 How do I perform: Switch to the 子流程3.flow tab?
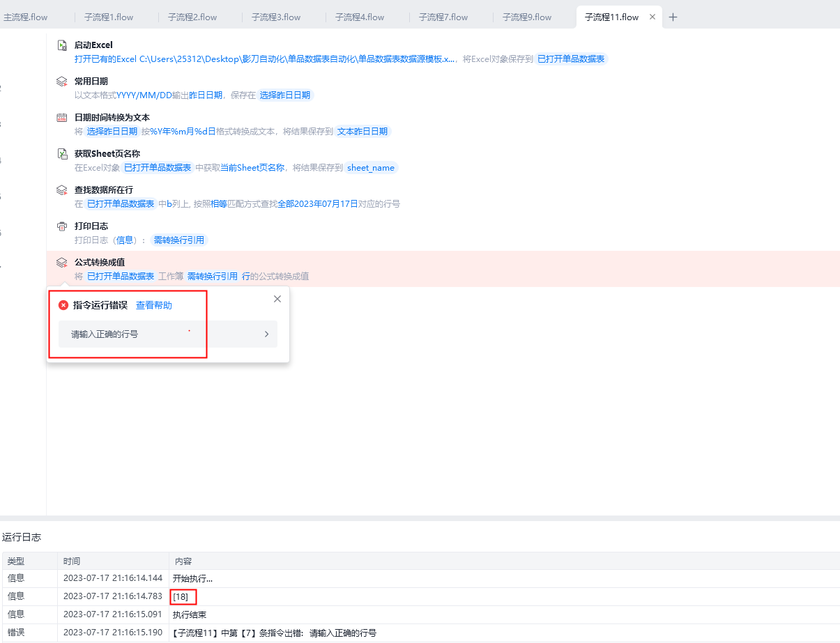click(x=276, y=17)
